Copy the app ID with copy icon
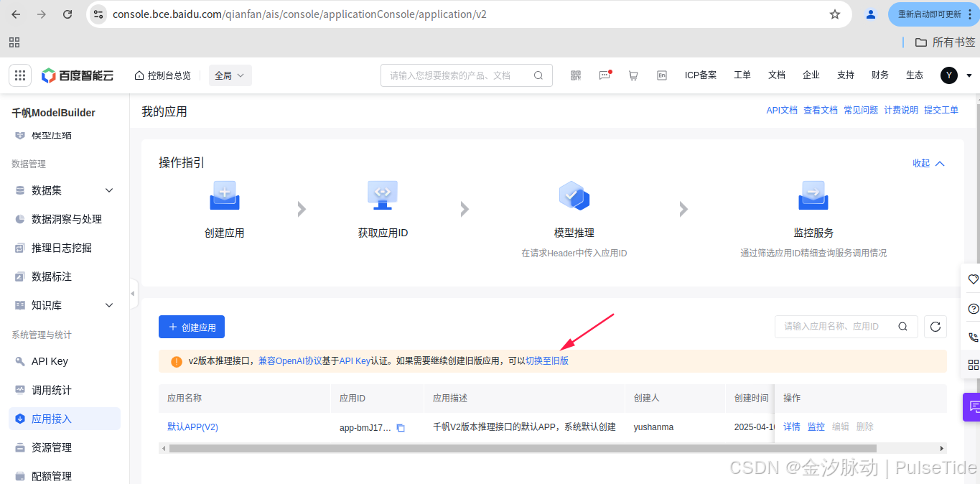This screenshot has height=484, width=980. 401,427
